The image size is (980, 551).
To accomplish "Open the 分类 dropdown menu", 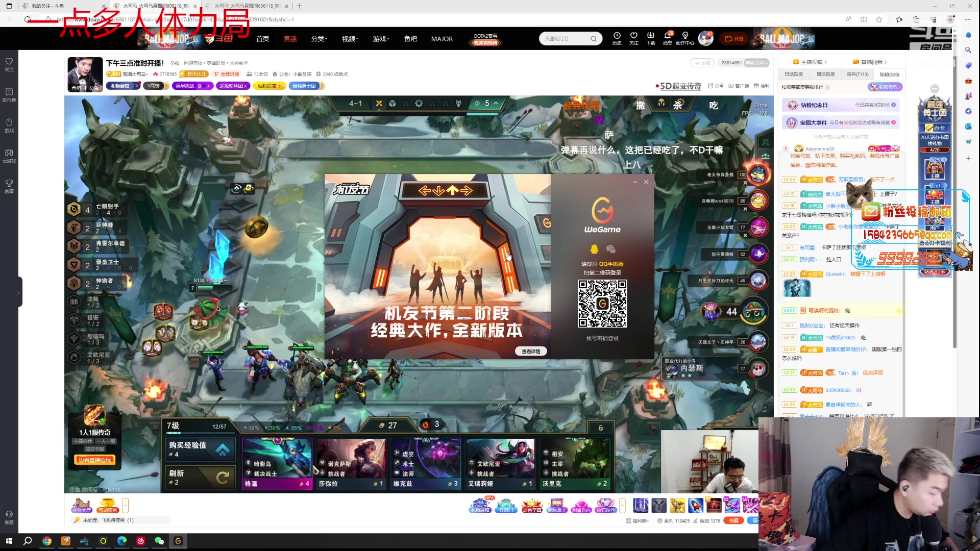I will coord(319,39).
